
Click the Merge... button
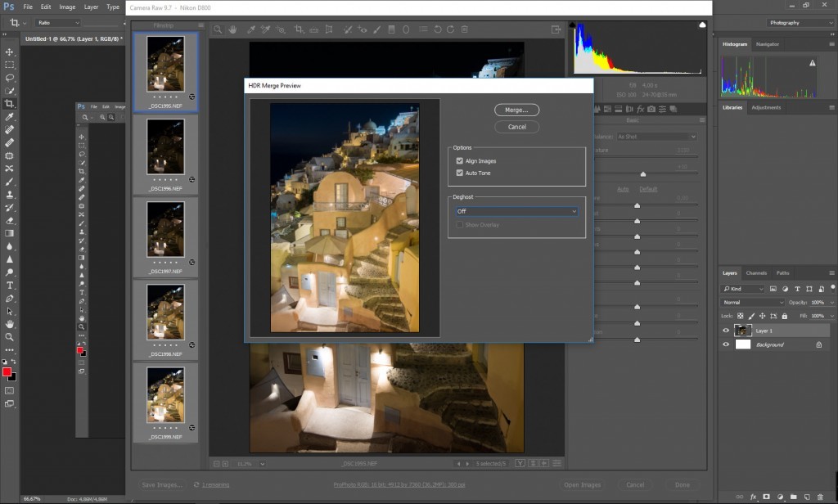tap(516, 110)
